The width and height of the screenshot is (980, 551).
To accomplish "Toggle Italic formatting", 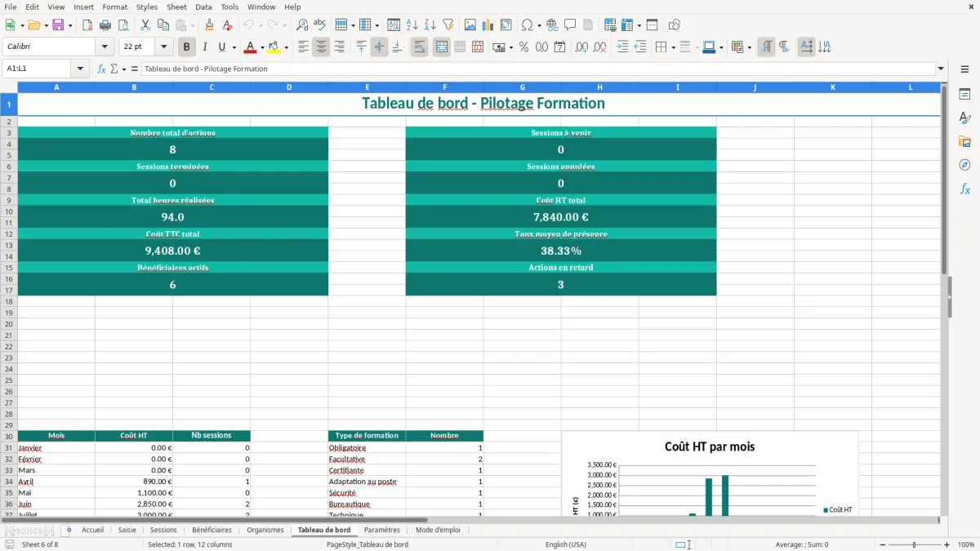I will pyautogui.click(x=204, y=47).
